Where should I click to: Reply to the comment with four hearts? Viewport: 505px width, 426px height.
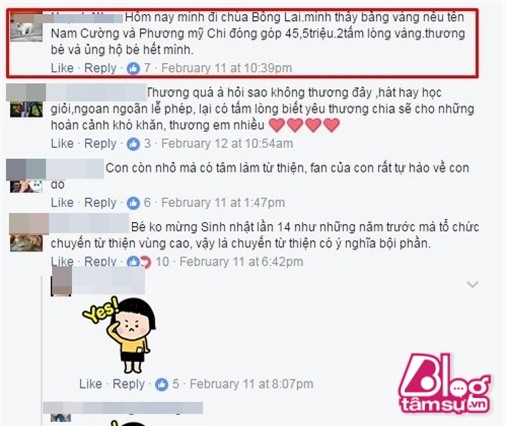100,144
